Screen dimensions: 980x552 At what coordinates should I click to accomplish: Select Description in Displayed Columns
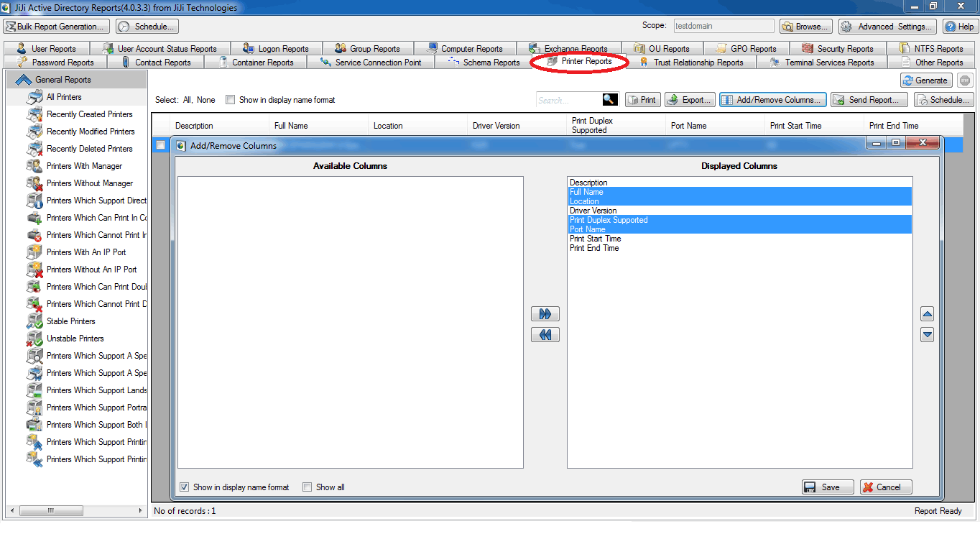[739, 183]
